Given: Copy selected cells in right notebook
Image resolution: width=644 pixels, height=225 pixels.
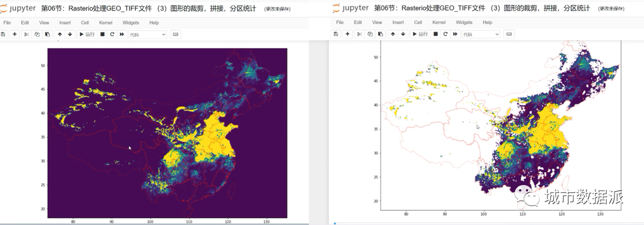Looking at the screenshot, I should (x=370, y=34).
